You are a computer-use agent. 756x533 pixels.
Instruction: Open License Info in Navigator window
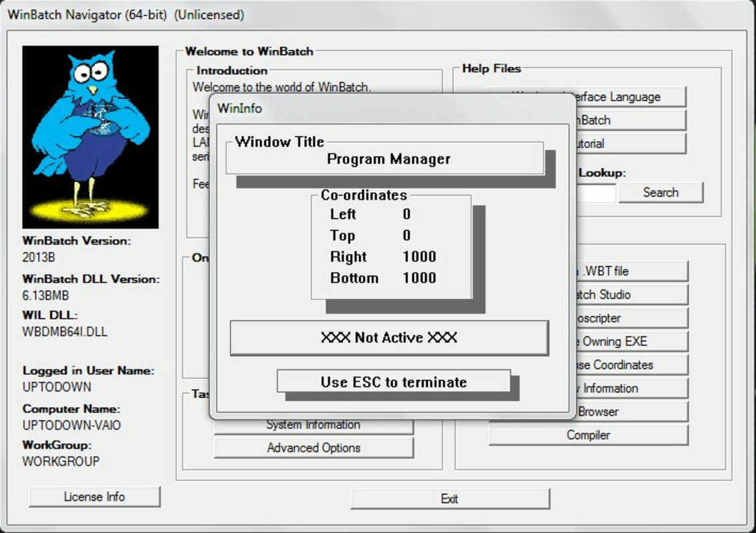point(95,497)
